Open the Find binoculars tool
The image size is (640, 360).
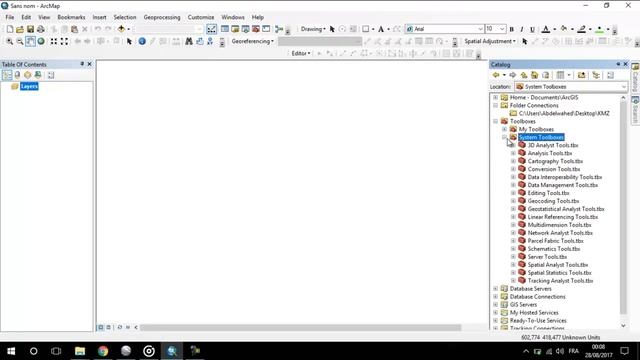click(189, 41)
